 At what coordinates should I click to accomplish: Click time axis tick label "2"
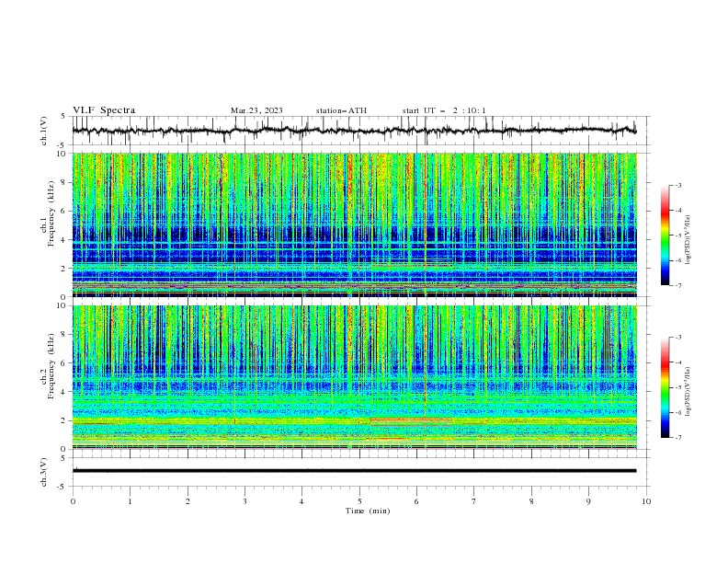pos(188,501)
